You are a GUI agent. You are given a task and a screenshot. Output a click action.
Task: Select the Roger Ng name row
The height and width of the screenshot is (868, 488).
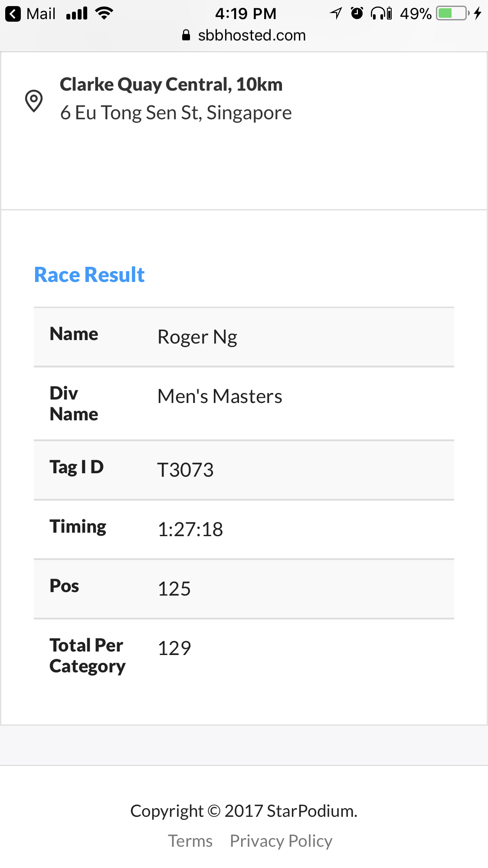pyautogui.click(x=244, y=337)
